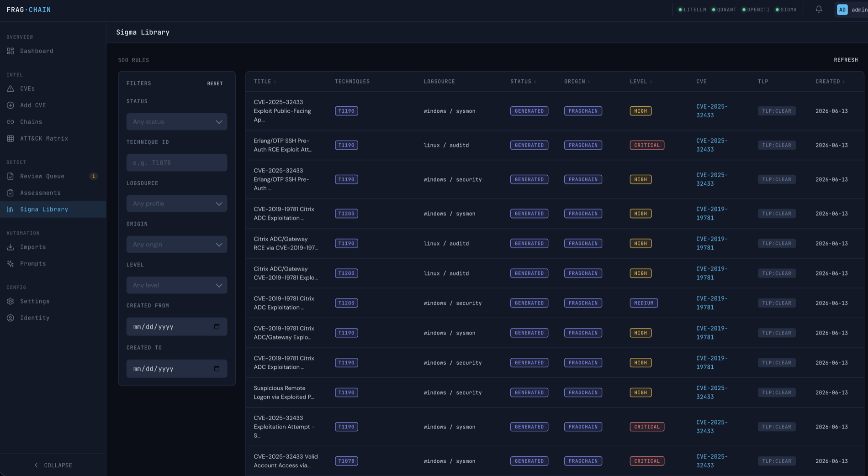The image size is (868, 476).
Task: Sort table by Level column
Action: [x=641, y=82]
